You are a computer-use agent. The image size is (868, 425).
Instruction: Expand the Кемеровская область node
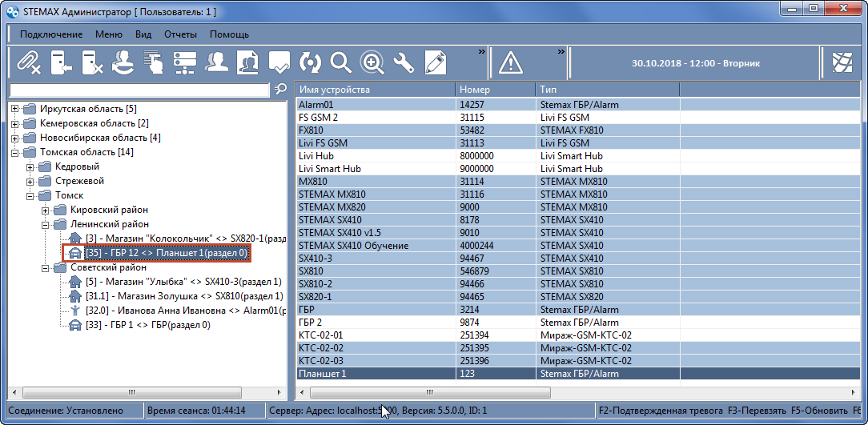pyautogui.click(x=15, y=122)
